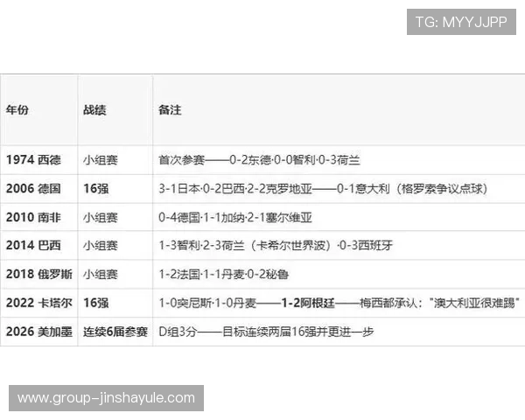Click the bold 1-2阿根廷 text

click(x=308, y=303)
